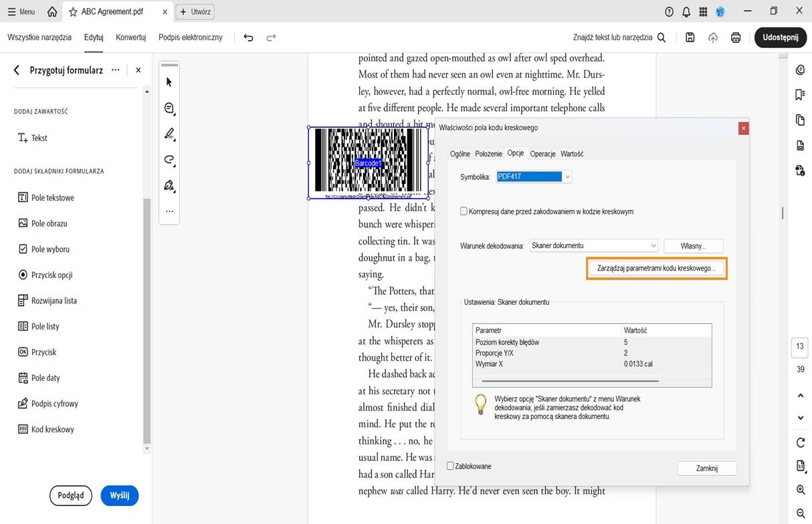Add a Pole wyboru checkbox field
This screenshot has height=524, width=812.
click(43, 249)
